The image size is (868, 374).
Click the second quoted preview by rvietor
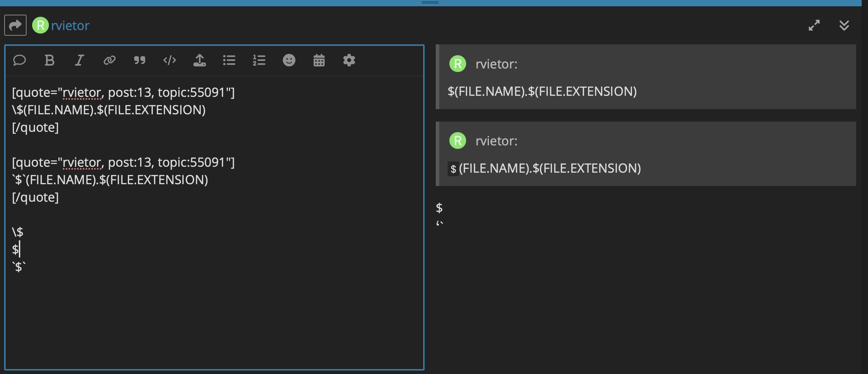click(x=646, y=154)
